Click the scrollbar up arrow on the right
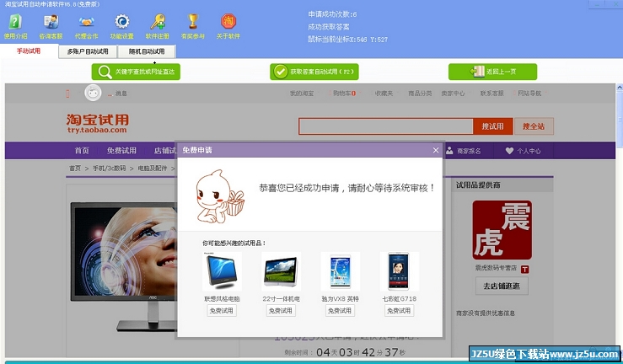Image resolution: width=623 pixels, height=364 pixels. [x=620, y=87]
